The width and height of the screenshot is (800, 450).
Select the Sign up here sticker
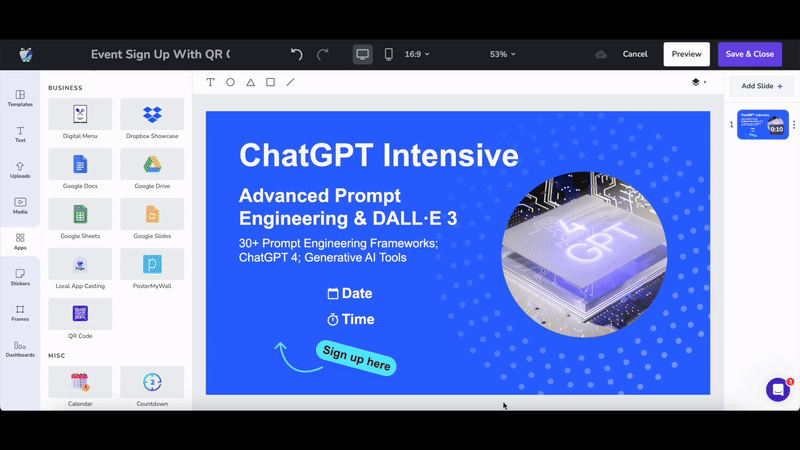click(356, 358)
